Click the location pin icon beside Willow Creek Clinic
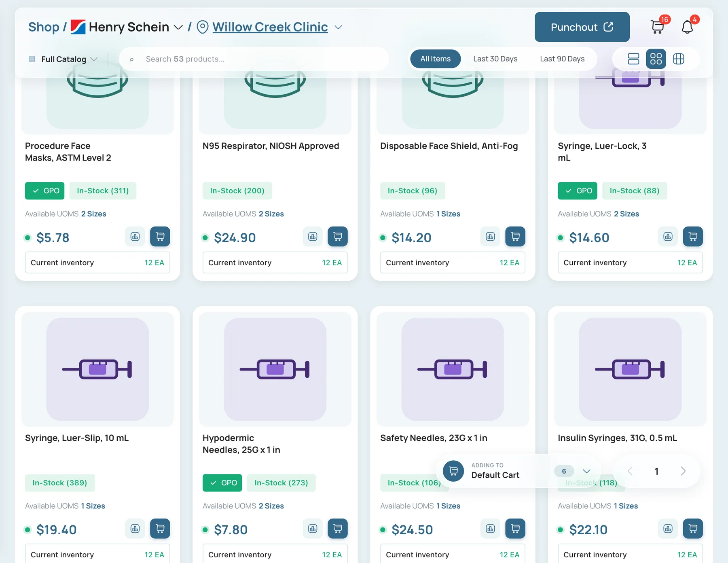The width and height of the screenshot is (728, 563). point(203,27)
